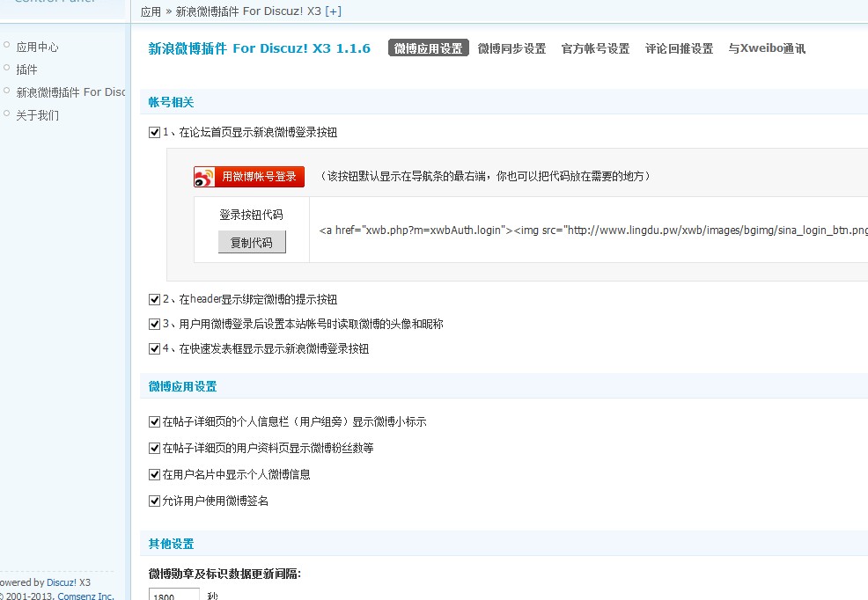Open the 官方帐号设置 tab

596,48
